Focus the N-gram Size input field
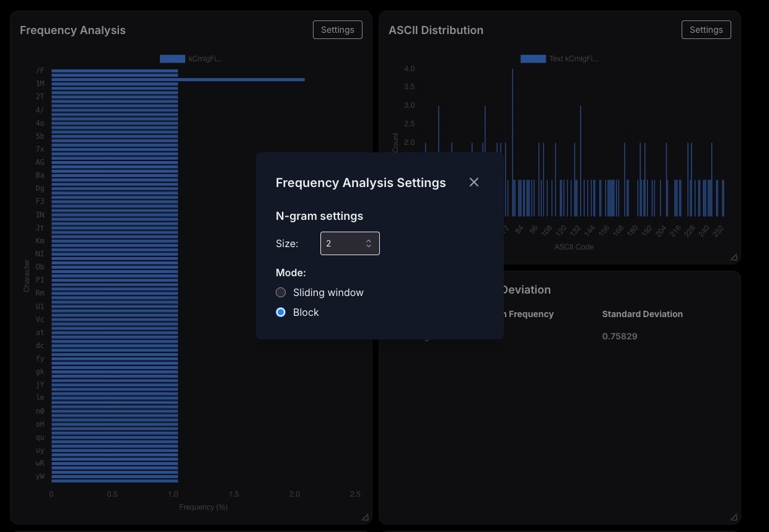The height and width of the screenshot is (532, 769). pyautogui.click(x=349, y=243)
